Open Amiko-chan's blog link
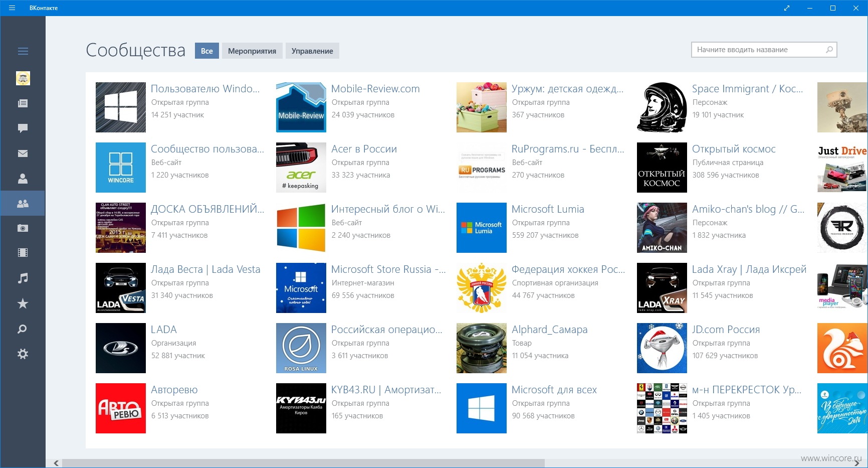This screenshot has height=468, width=868. [x=748, y=209]
